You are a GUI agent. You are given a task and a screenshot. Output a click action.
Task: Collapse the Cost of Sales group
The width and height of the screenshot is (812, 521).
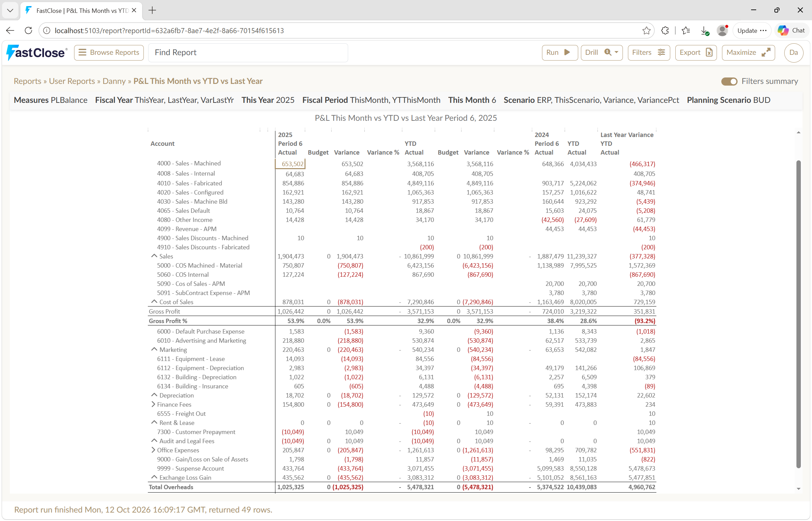tap(154, 301)
